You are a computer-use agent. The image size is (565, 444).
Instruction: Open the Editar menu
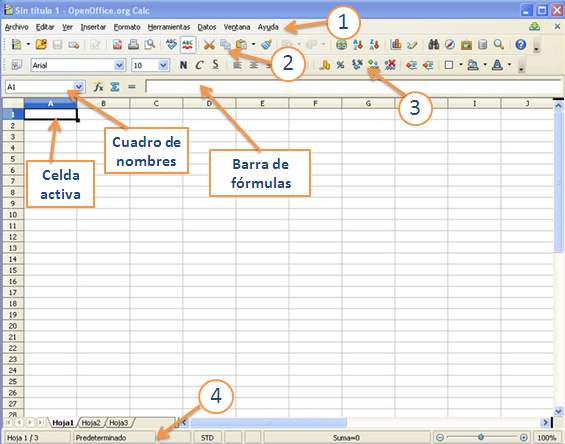click(45, 27)
